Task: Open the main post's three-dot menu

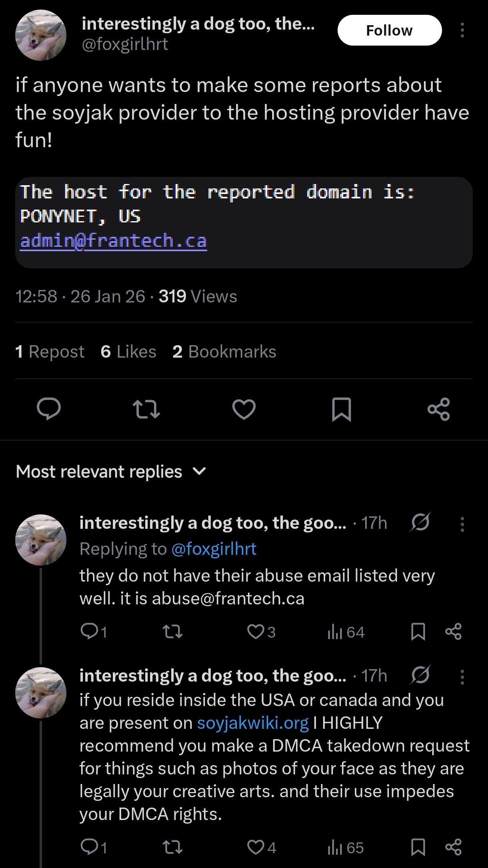Action: click(x=462, y=30)
